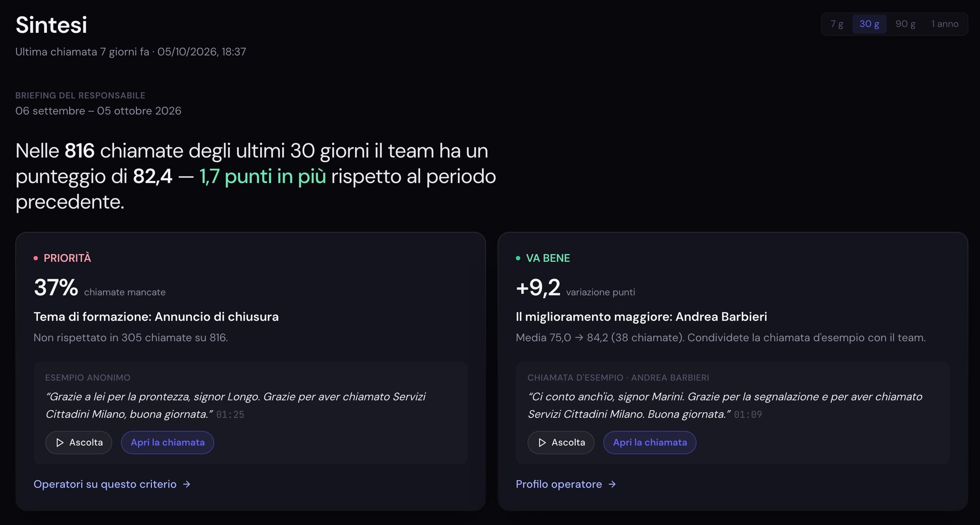The width and height of the screenshot is (980, 525).
Task: Click the 'BRIEFING DEL RESPONSABILE' label
Action: (80, 96)
